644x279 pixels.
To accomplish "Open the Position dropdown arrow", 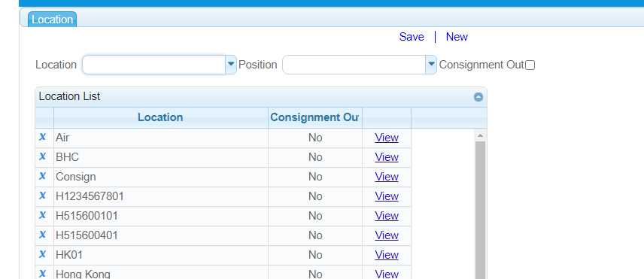I will [431, 65].
